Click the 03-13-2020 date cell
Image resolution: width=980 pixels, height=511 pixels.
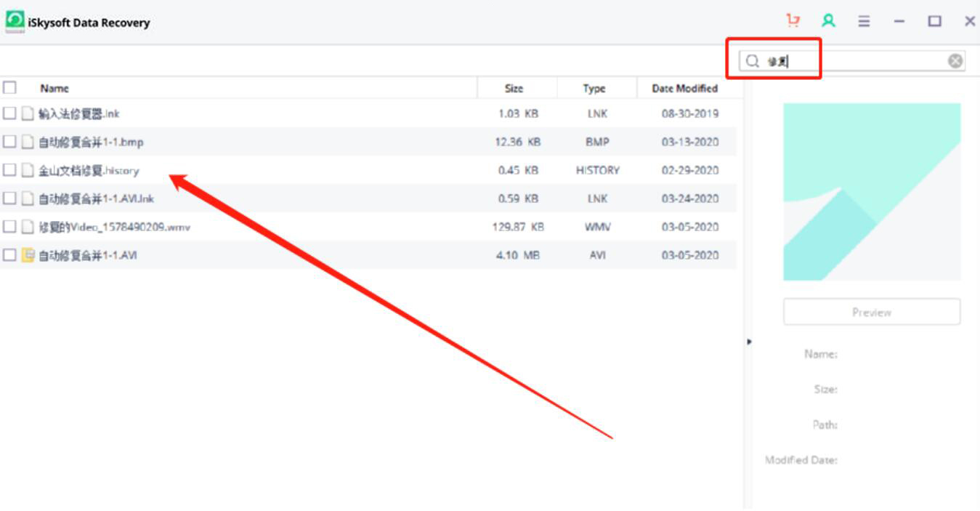tap(689, 142)
